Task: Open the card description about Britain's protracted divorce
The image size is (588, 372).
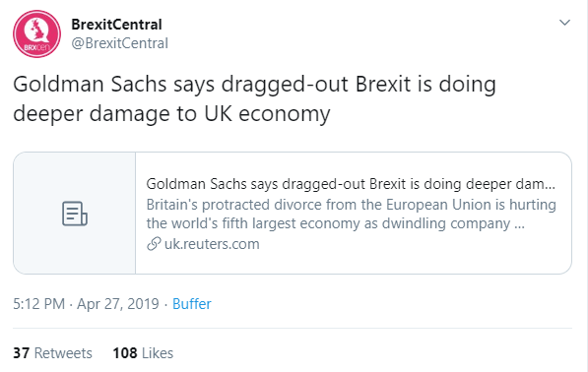Action: (x=351, y=214)
